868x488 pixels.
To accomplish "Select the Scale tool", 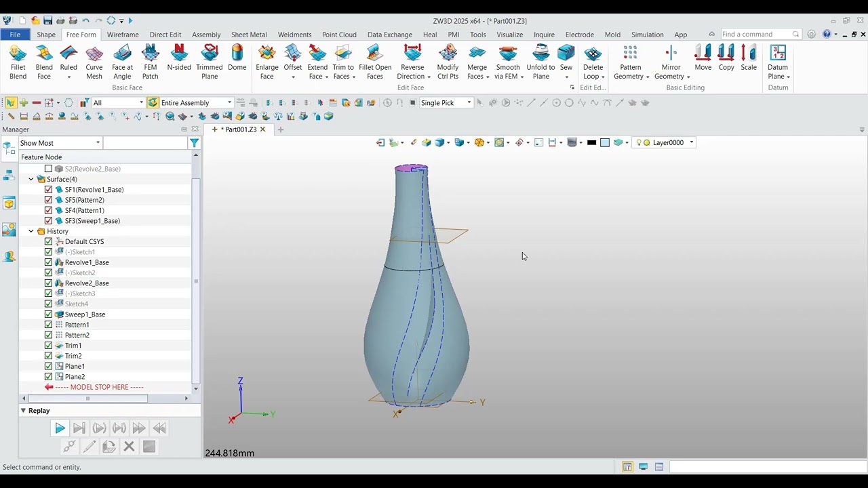I will [749, 58].
